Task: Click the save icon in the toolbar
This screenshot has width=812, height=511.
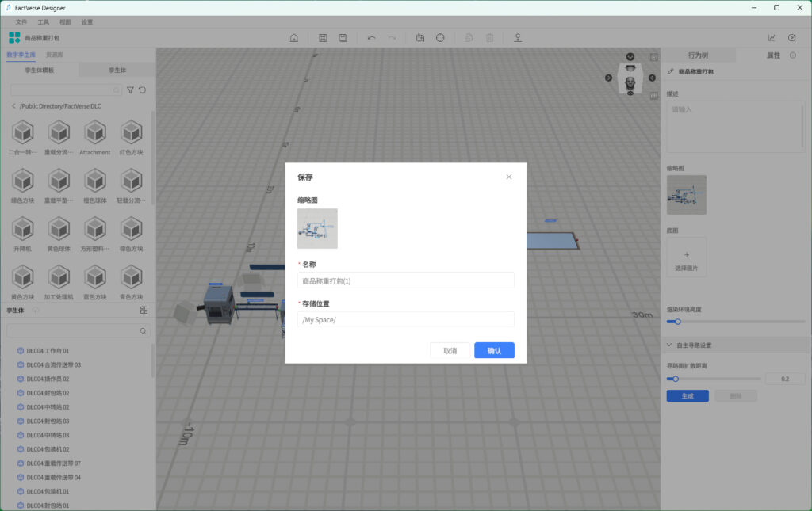Action: click(x=323, y=38)
